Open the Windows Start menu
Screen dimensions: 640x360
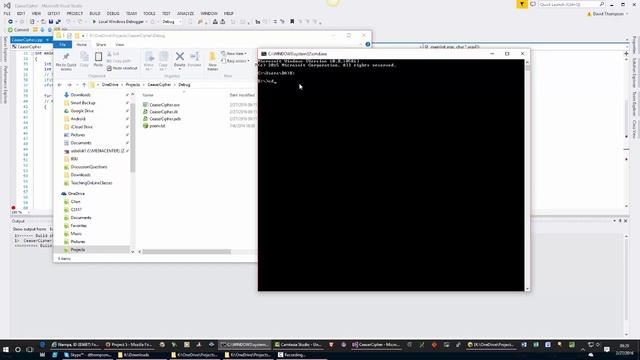pos(6,350)
